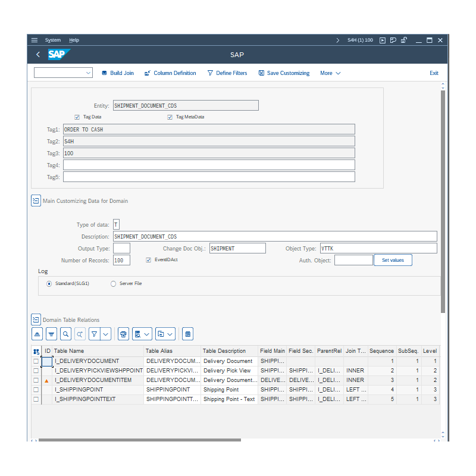The image size is (476, 476).
Task: Click the play session icon in title bar
Action: [383, 40]
